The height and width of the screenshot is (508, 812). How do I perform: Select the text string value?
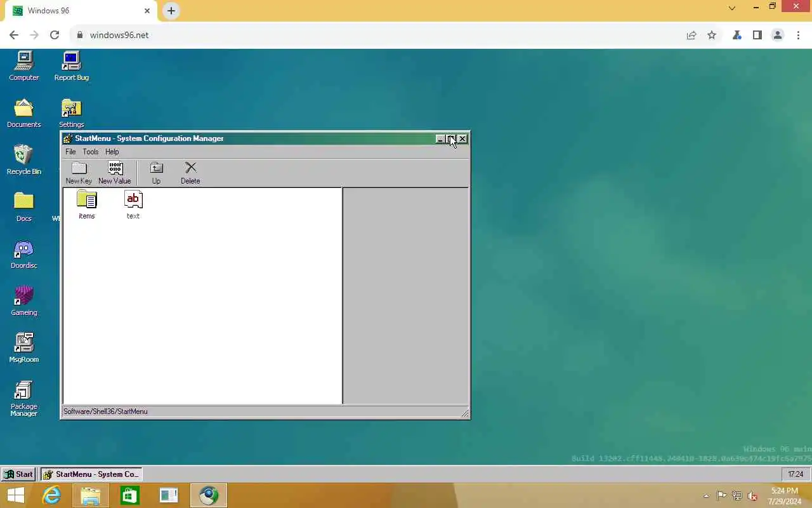coord(133,205)
